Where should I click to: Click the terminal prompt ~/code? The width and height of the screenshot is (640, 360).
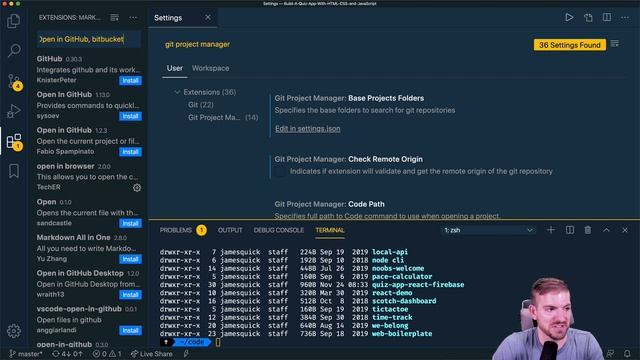192,342
